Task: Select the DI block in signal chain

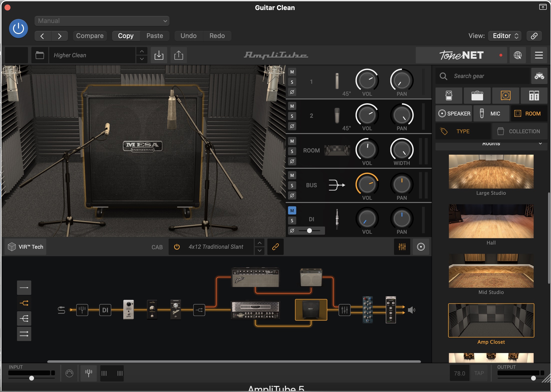Action: [x=105, y=310]
